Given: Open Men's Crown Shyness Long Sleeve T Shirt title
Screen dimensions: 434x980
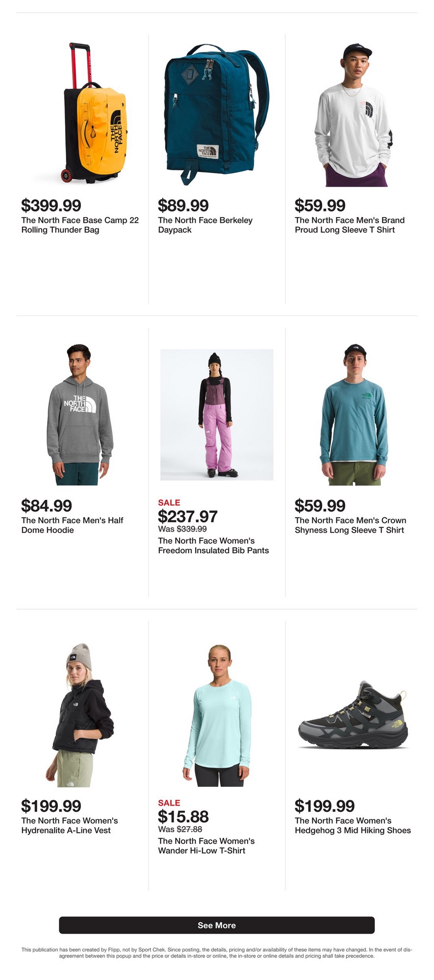Looking at the screenshot, I should 350,525.
